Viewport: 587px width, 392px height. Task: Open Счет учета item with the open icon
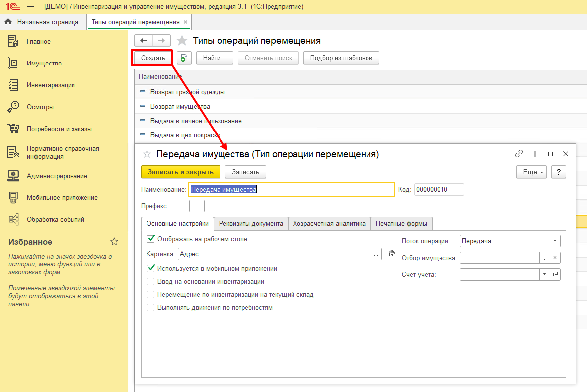click(555, 274)
